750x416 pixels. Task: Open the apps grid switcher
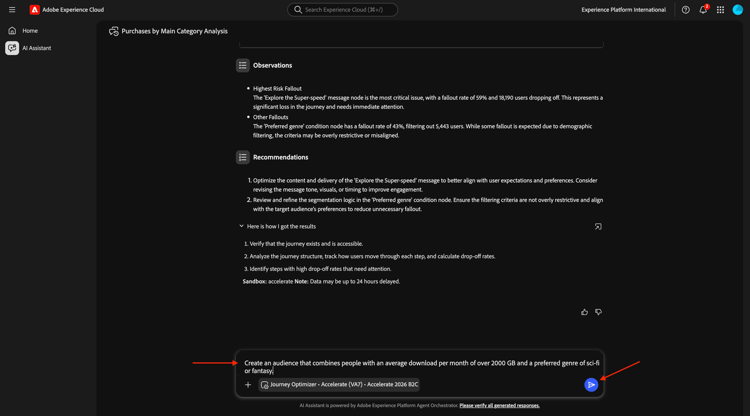click(720, 10)
